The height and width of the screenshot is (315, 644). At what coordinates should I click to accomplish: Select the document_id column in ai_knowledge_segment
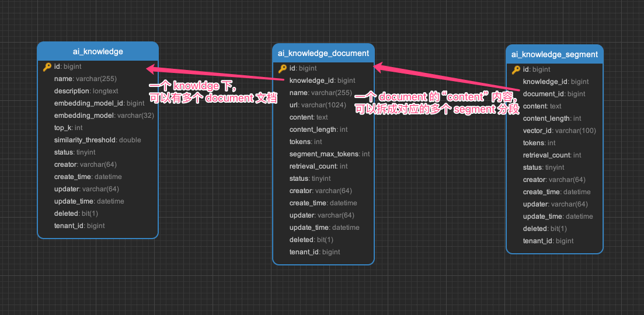(x=554, y=94)
